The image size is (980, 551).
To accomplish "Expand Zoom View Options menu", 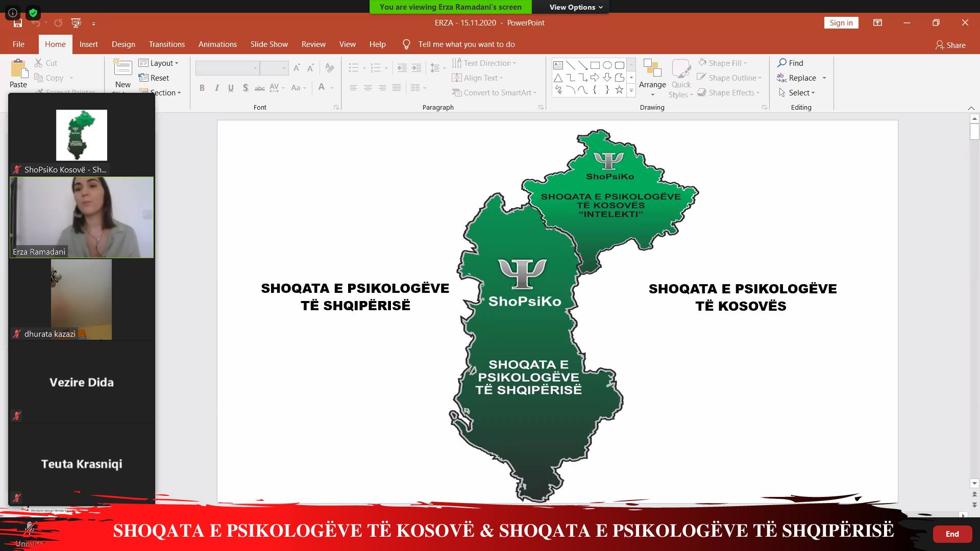I will [x=576, y=7].
